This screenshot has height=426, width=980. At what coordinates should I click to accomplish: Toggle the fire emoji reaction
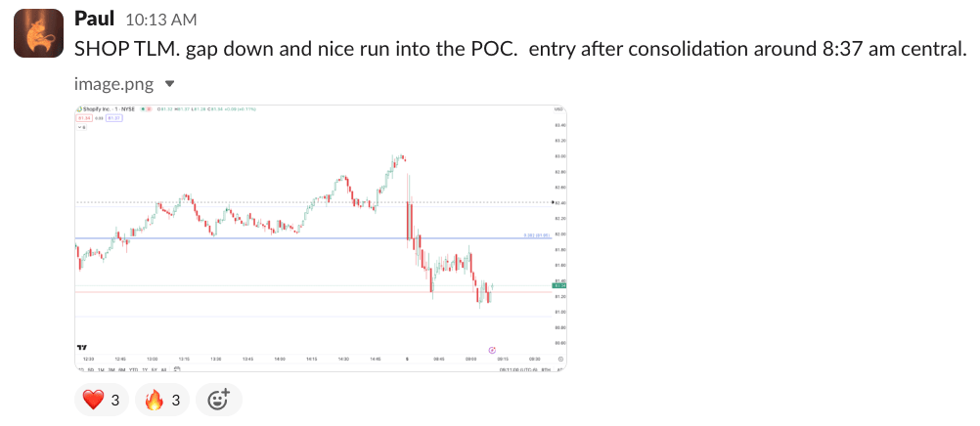coord(163,399)
